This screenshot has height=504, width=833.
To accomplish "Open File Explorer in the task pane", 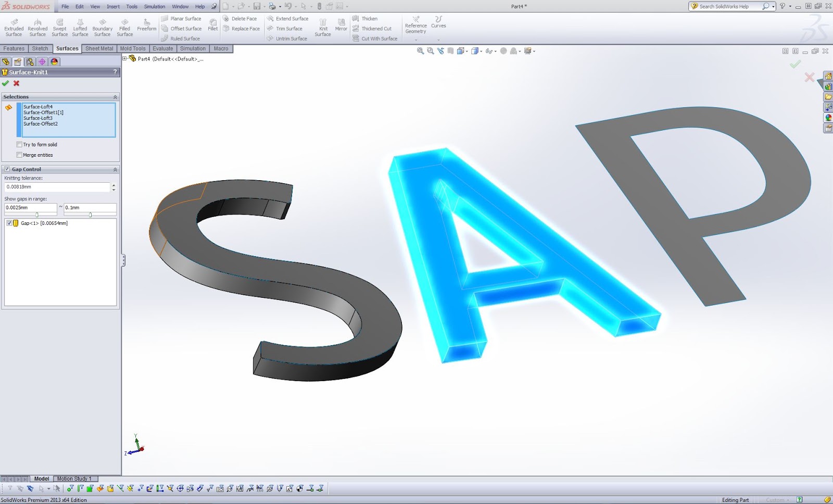I will point(828,97).
